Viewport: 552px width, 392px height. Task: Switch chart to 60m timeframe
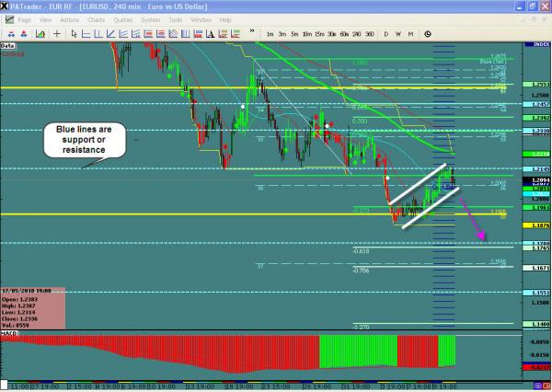[343, 34]
